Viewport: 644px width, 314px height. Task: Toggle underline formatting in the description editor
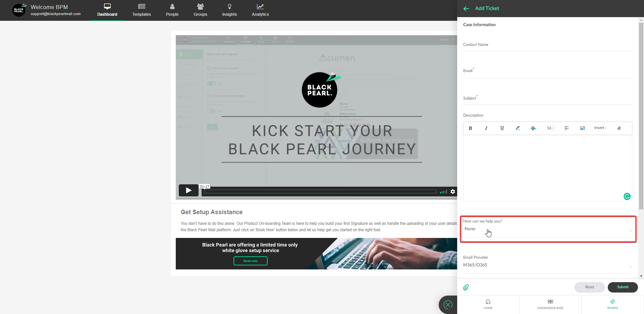point(502,128)
